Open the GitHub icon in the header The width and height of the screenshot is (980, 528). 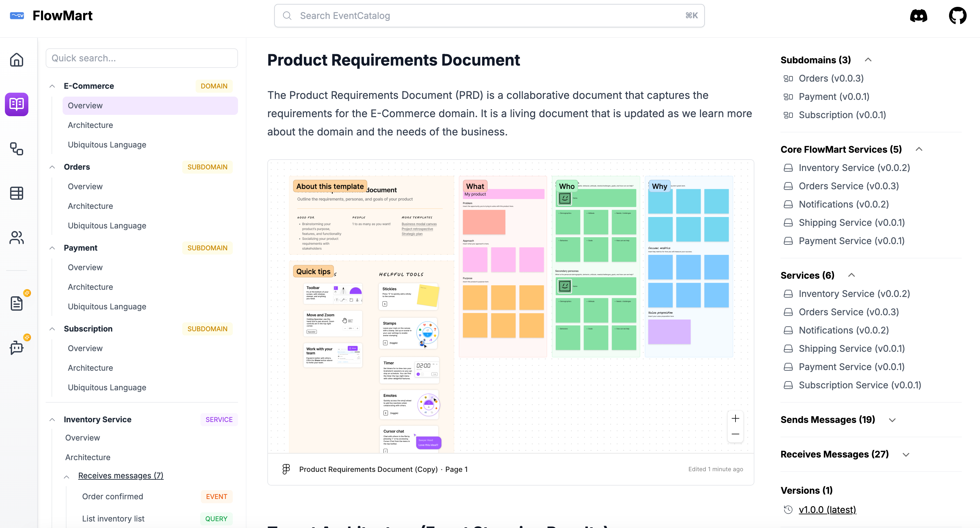tap(958, 16)
